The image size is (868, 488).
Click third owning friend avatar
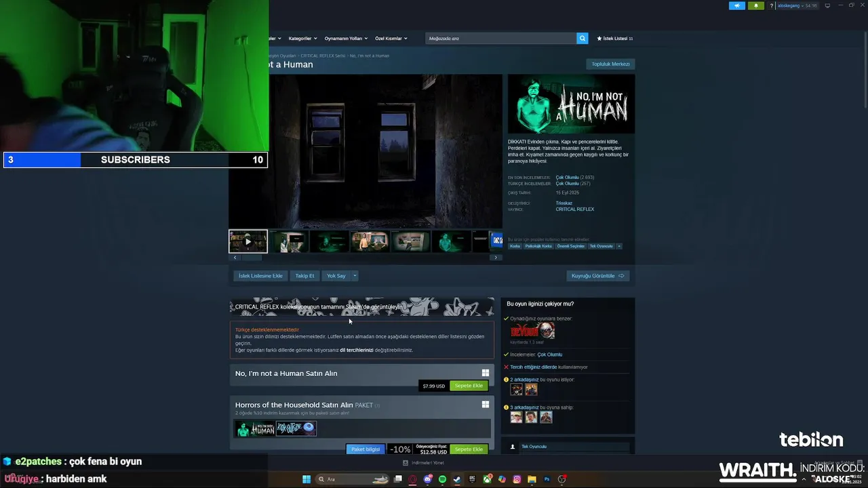click(x=546, y=417)
